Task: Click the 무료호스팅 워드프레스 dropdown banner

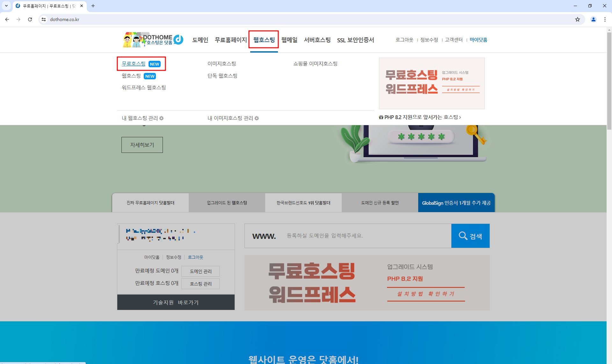Action: (432, 83)
